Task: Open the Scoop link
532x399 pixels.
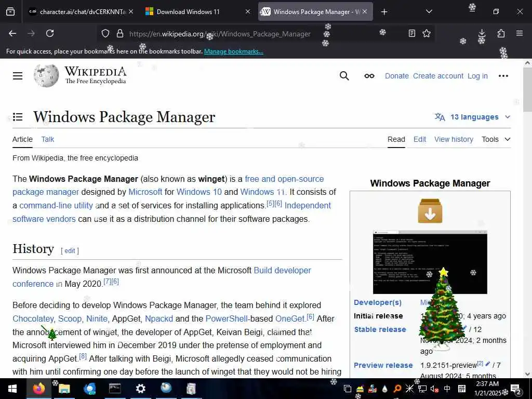Action: tap(70, 319)
